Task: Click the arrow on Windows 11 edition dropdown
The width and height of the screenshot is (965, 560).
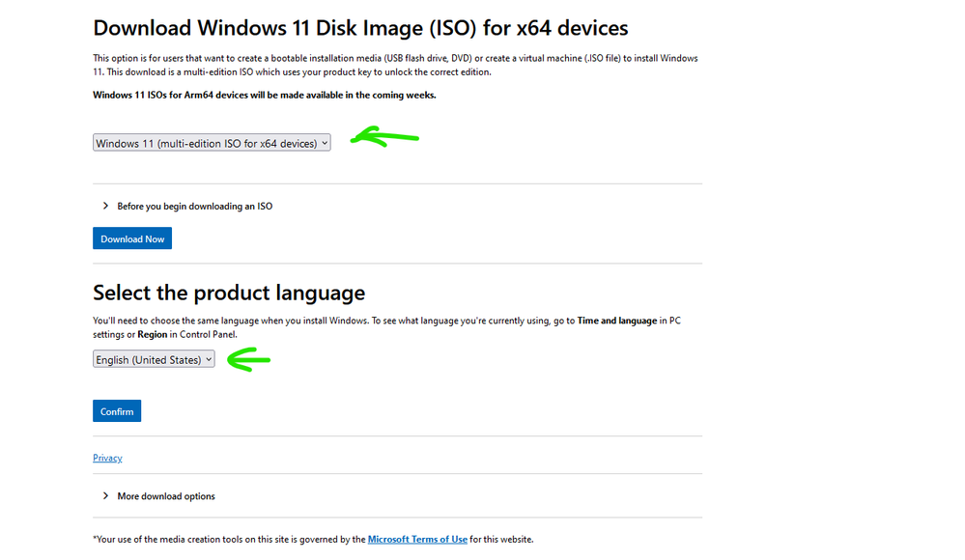Action: (325, 143)
